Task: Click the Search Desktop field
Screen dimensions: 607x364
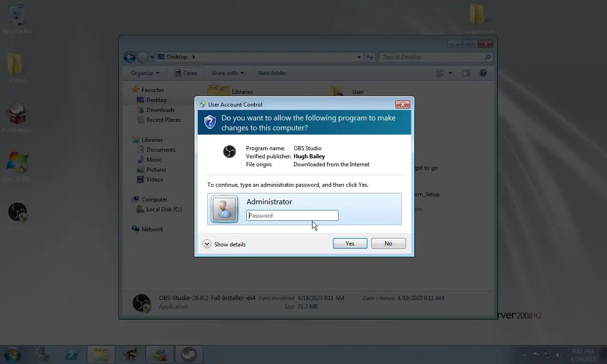Action: pyautogui.click(x=435, y=57)
